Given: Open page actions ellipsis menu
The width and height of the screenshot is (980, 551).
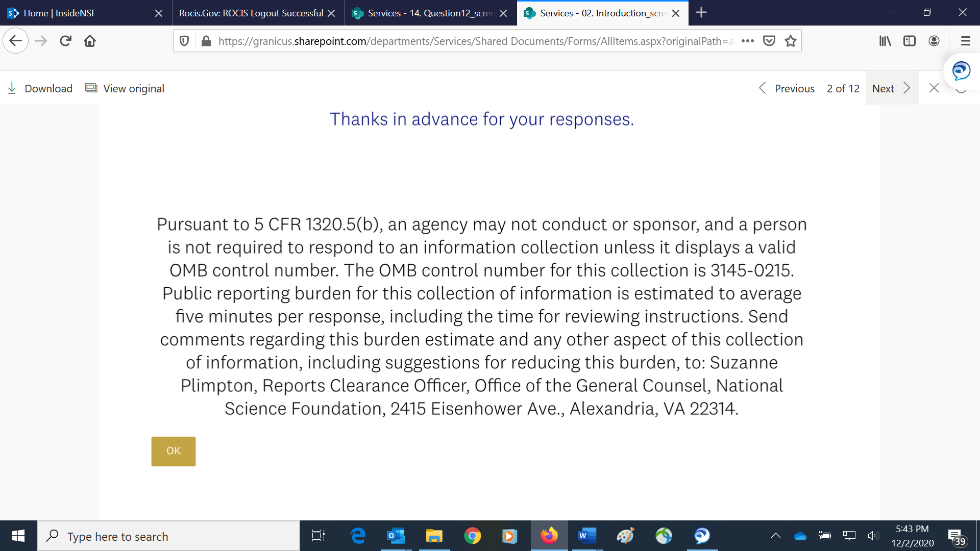Looking at the screenshot, I should pyautogui.click(x=747, y=41).
